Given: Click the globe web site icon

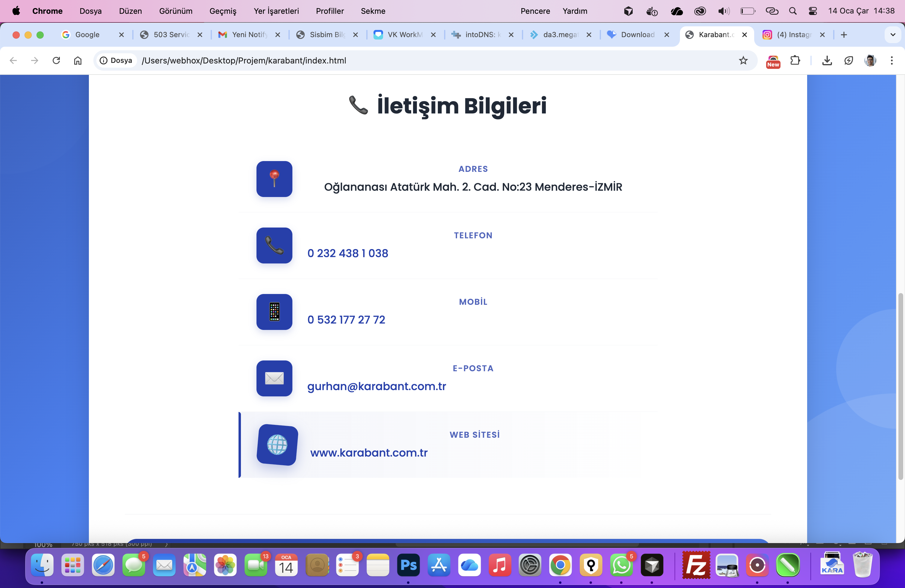Looking at the screenshot, I should [x=277, y=445].
